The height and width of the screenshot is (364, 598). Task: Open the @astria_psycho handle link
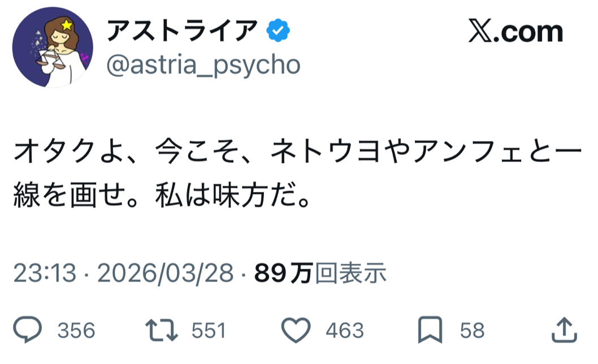click(203, 66)
